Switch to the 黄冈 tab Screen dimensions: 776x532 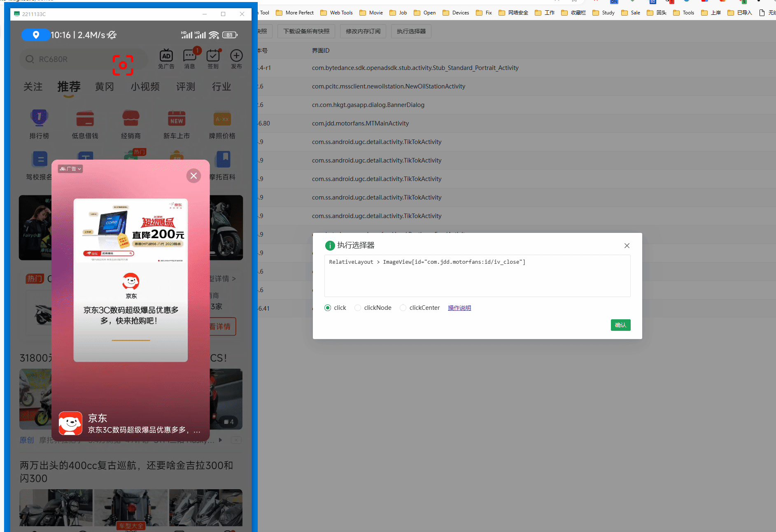point(105,86)
